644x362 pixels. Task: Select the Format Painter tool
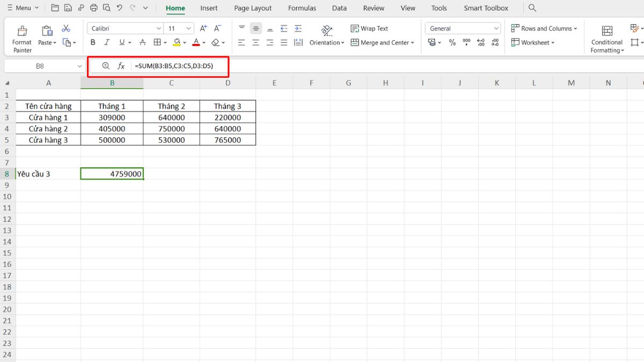pyautogui.click(x=21, y=36)
